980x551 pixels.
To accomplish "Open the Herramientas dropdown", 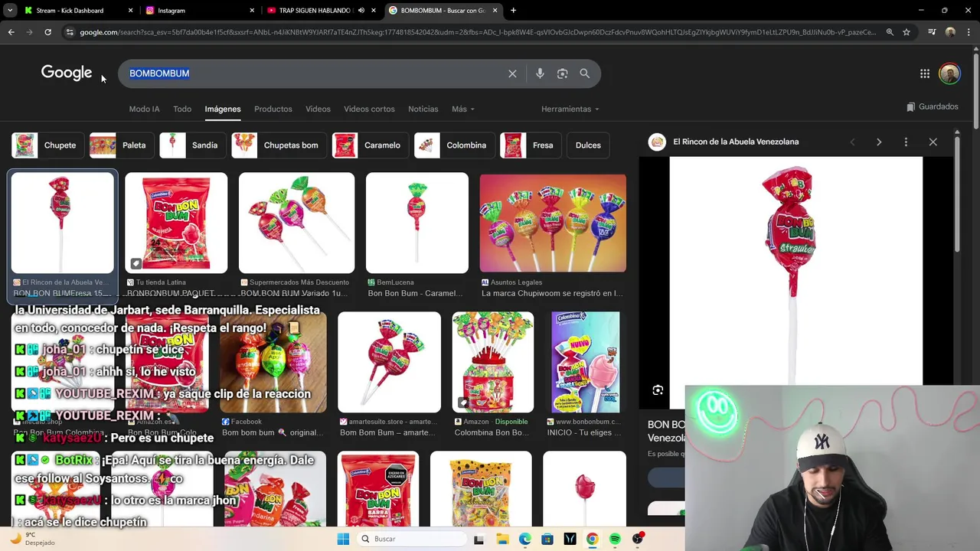I will pos(570,109).
